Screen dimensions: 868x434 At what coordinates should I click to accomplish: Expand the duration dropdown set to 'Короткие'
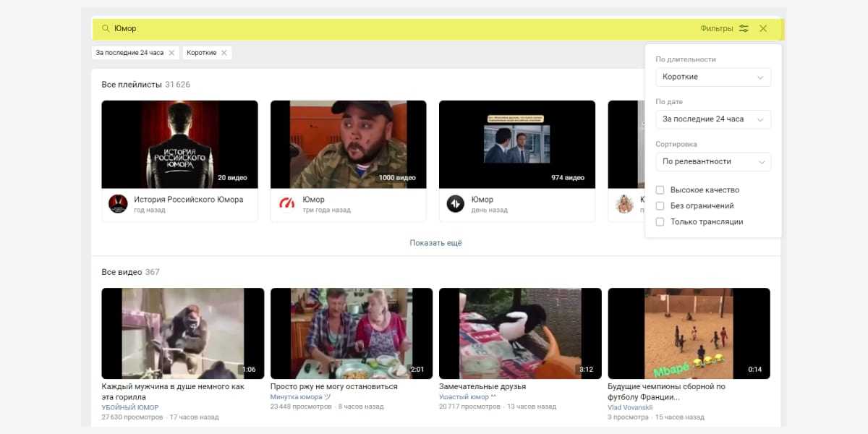pyautogui.click(x=712, y=77)
